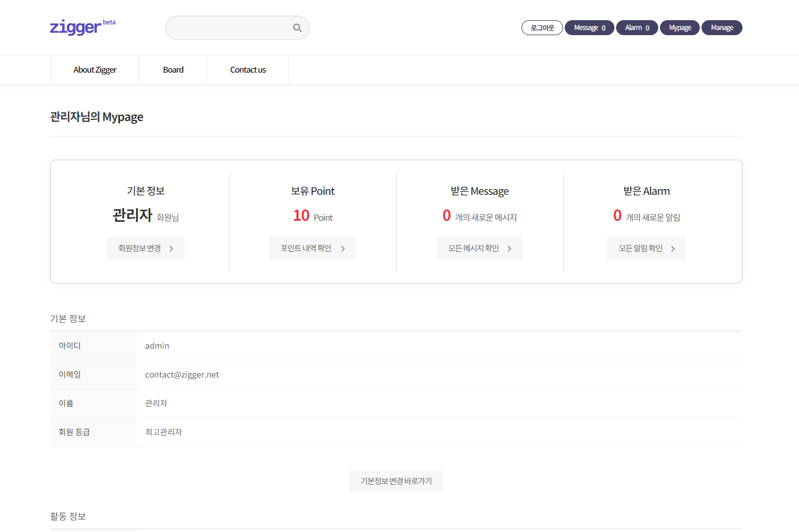Open Alarm button in header
This screenshot has height=532, width=799.
point(637,28)
